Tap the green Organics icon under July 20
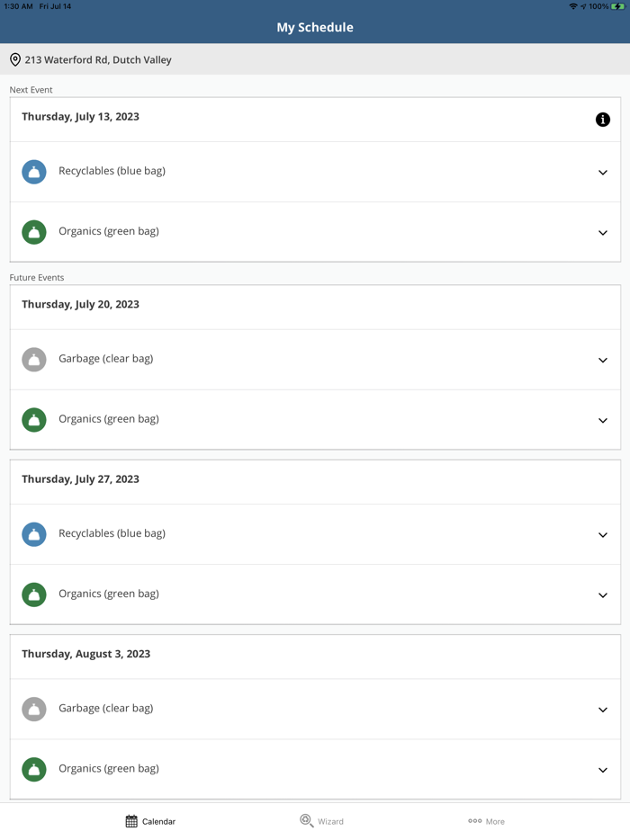 click(34, 420)
